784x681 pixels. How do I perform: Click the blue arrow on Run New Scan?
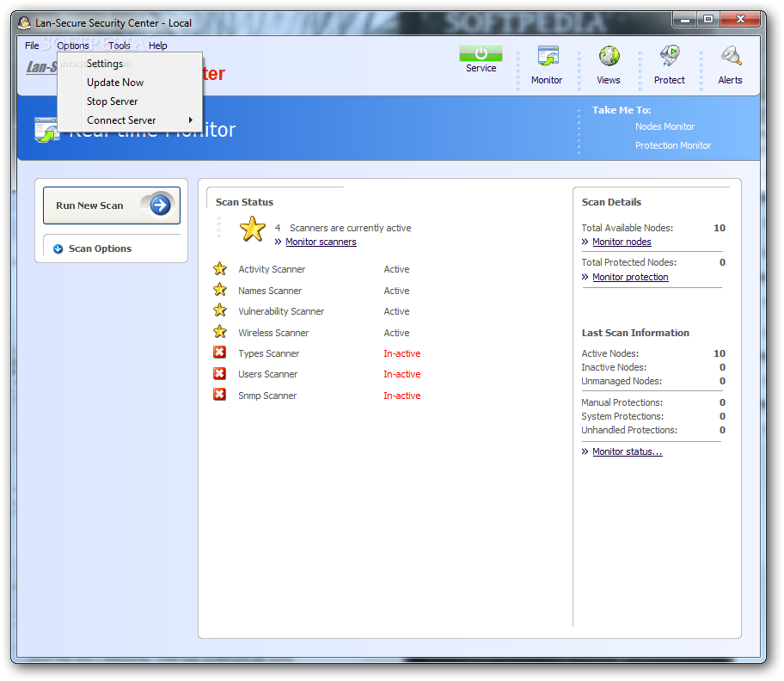coord(160,205)
